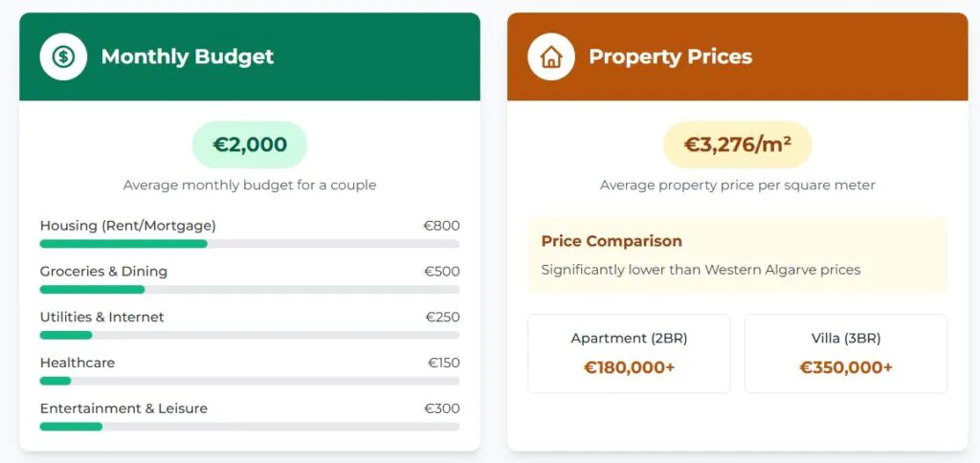Click the dollar sign budget icon
The width and height of the screenshot is (980, 463).
coord(63,56)
